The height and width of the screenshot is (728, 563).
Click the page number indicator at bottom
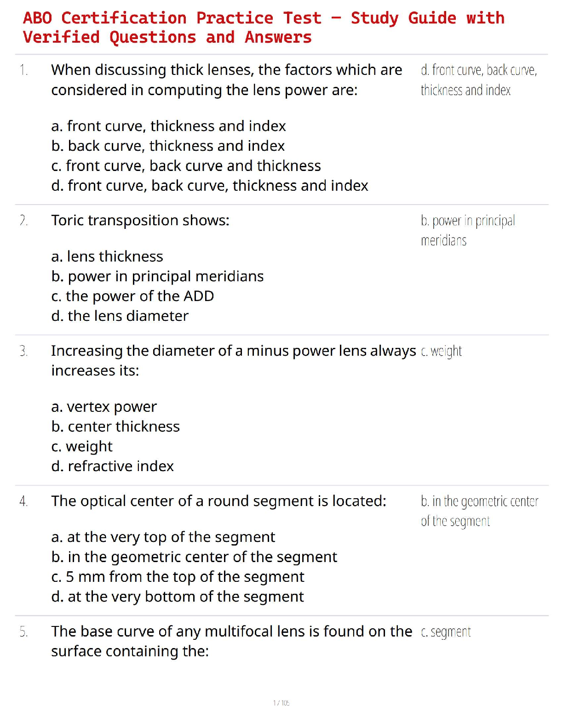click(281, 703)
